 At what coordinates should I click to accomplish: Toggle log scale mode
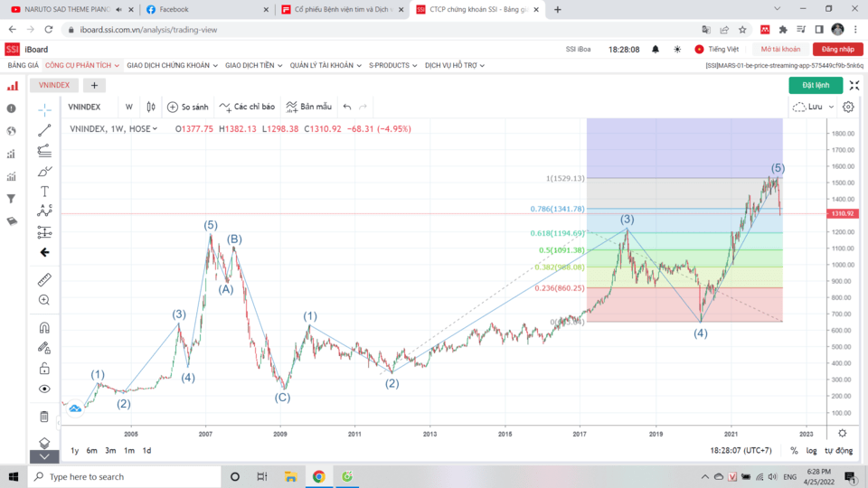pyautogui.click(x=812, y=450)
